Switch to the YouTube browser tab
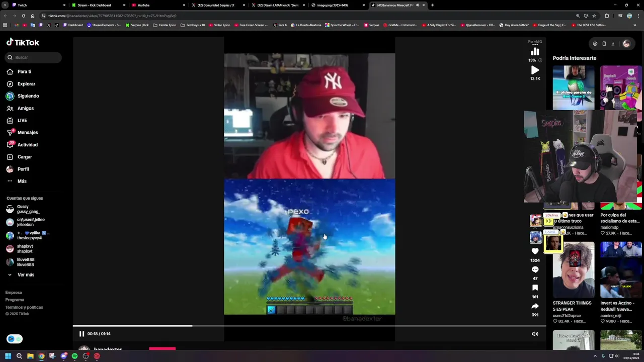The height and width of the screenshot is (362, 644). click(x=157, y=5)
